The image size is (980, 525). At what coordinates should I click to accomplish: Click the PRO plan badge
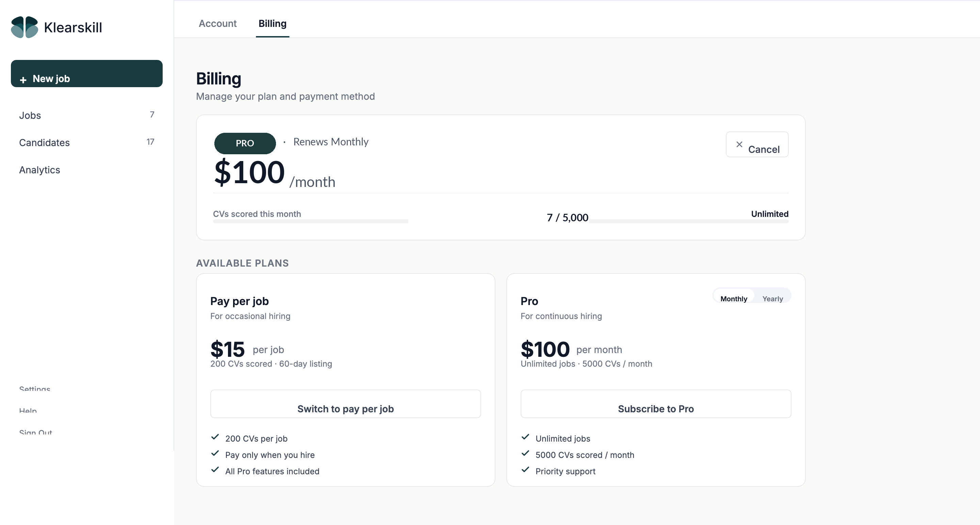tap(245, 143)
